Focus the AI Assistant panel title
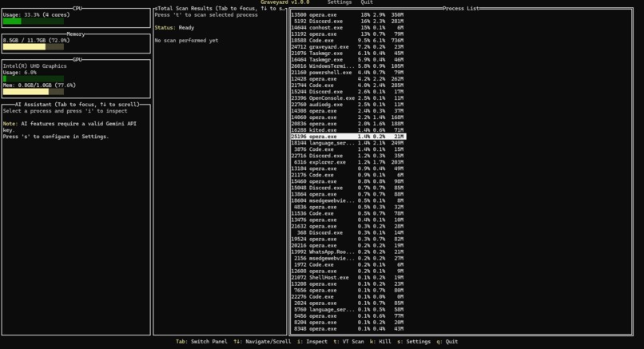The image size is (644, 349). click(x=78, y=105)
